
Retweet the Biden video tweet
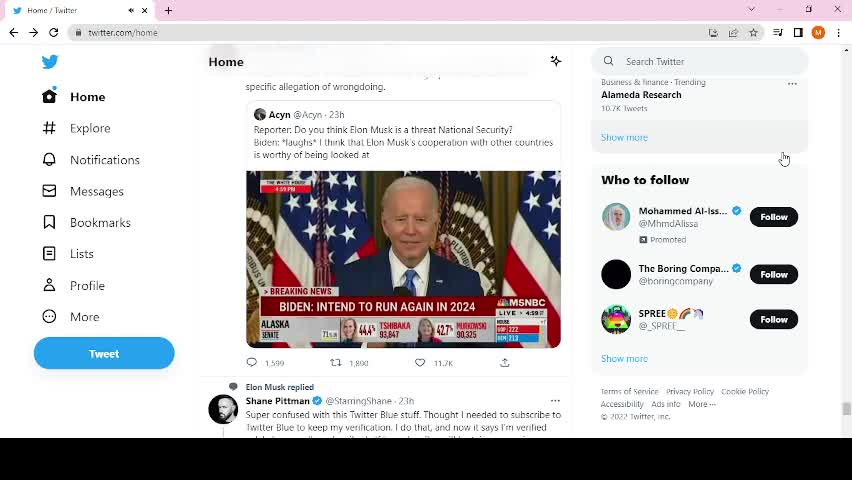click(x=336, y=363)
